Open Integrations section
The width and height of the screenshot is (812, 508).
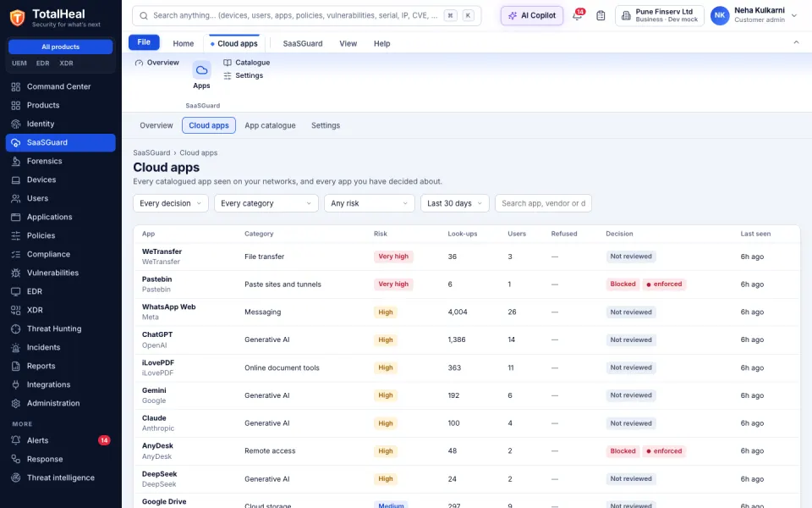tap(61, 385)
